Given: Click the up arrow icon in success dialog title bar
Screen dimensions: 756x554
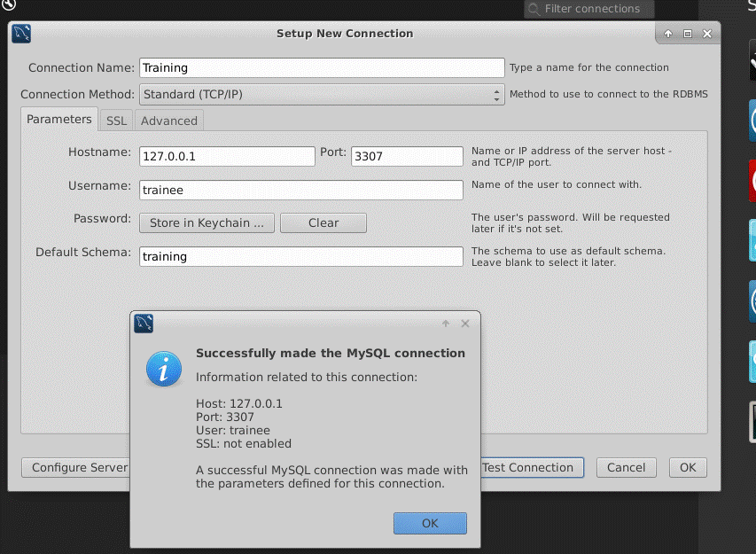Looking at the screenshot, I should coord(446,324).
